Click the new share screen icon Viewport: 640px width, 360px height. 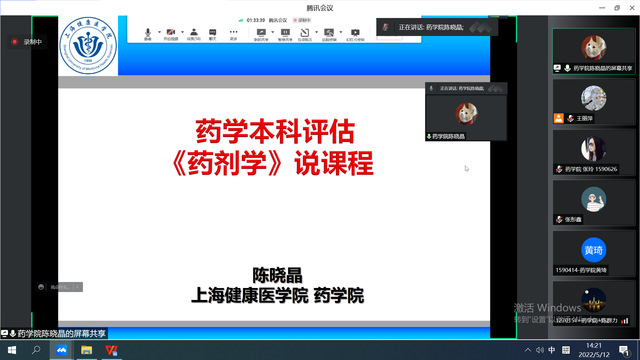pos(261,34)
